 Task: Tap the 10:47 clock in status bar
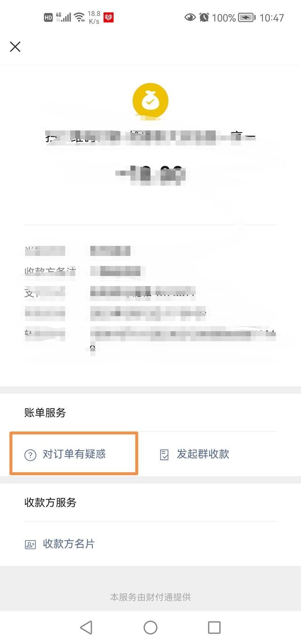(272, 18)
